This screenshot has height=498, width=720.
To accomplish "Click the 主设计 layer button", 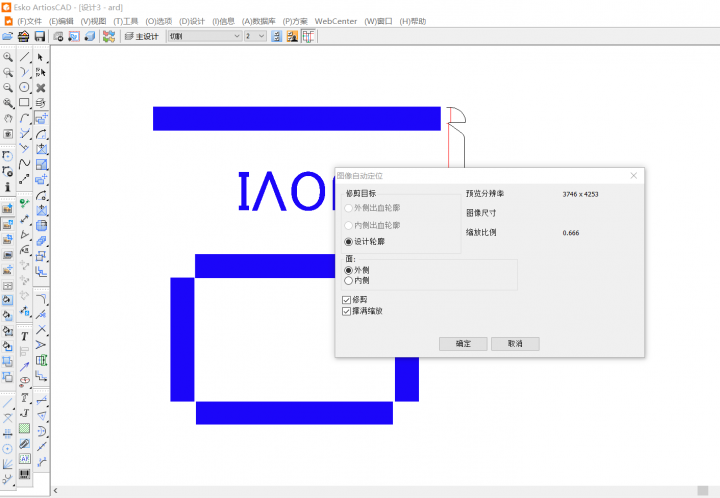I will pyautogui.click(x=140, y=36).
